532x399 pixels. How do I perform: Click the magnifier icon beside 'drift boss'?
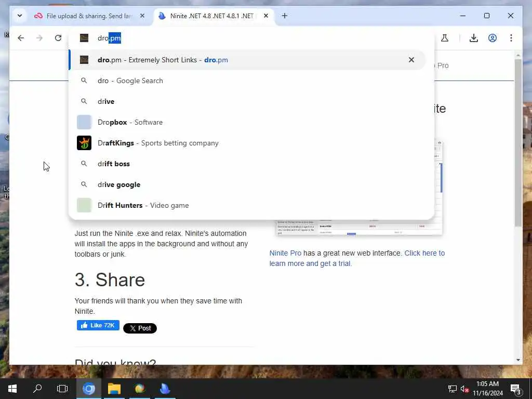click(84, 164)
